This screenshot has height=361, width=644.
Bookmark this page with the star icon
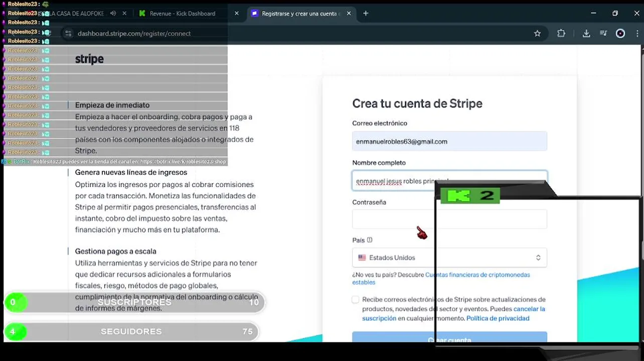(x=537, y=34)
